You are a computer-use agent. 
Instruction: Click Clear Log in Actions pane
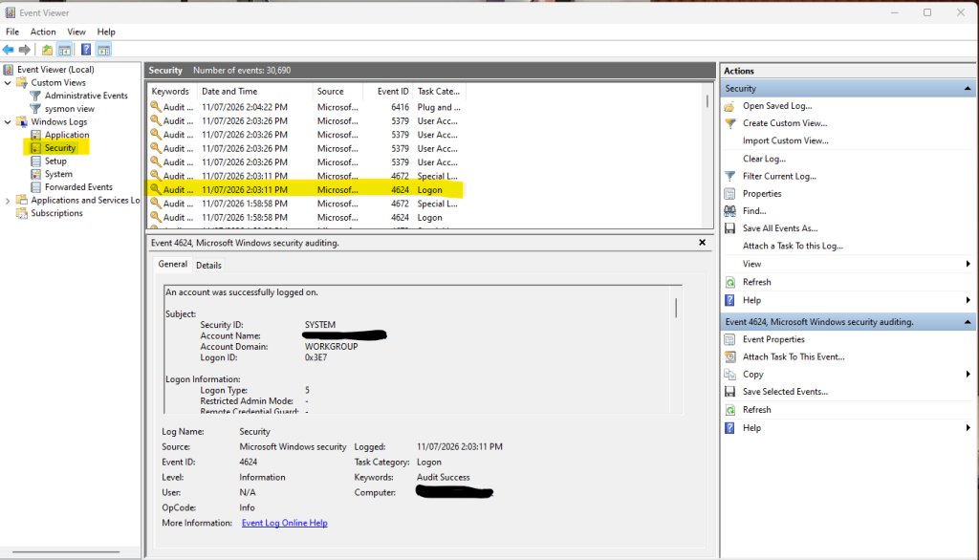tap(764, 159)
